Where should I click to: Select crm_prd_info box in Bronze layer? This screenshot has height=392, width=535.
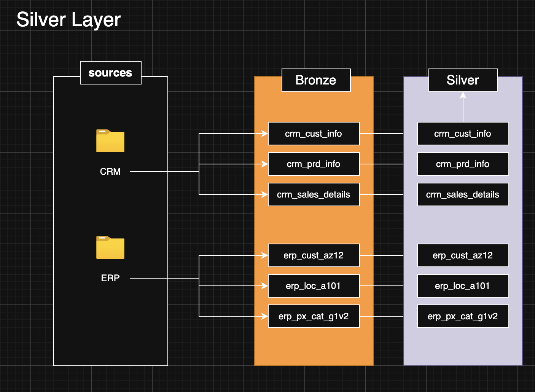click(x=314, y=164)
